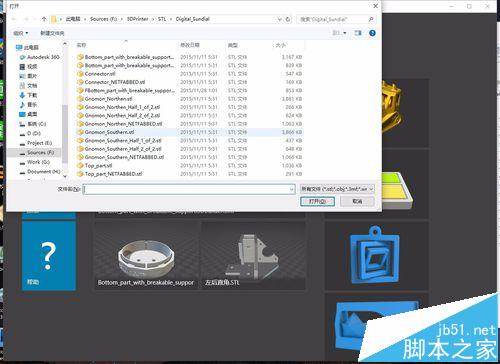Open the 文档 folder in the sidebar
This screenshot has height=364, width=500.
(x=29, y=86)
